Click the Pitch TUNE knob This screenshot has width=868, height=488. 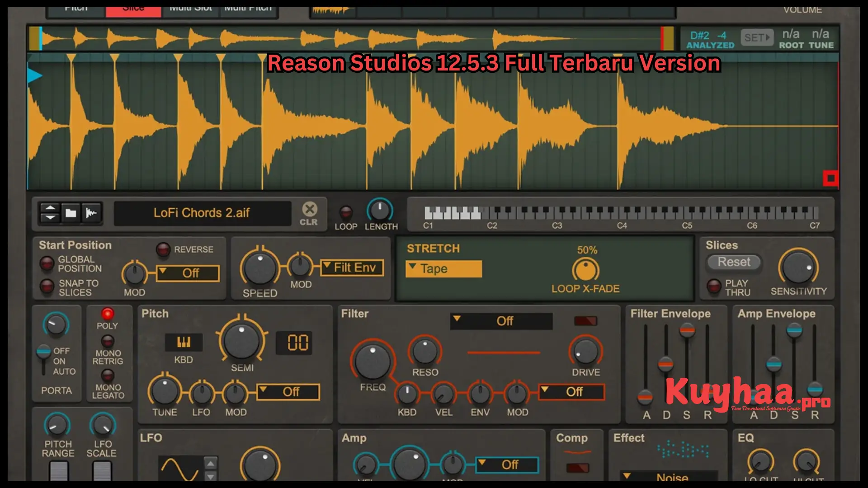pos(165,391)
